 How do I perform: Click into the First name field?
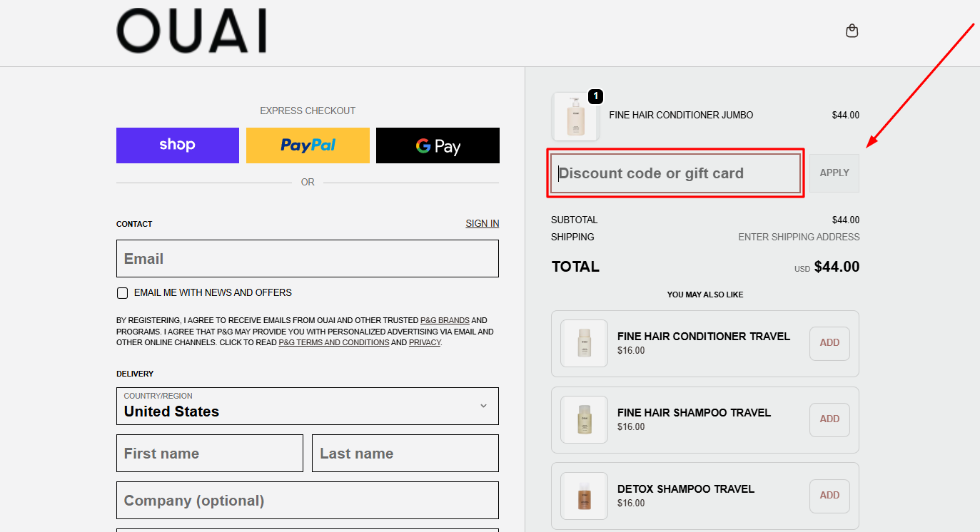click(210, 453)
